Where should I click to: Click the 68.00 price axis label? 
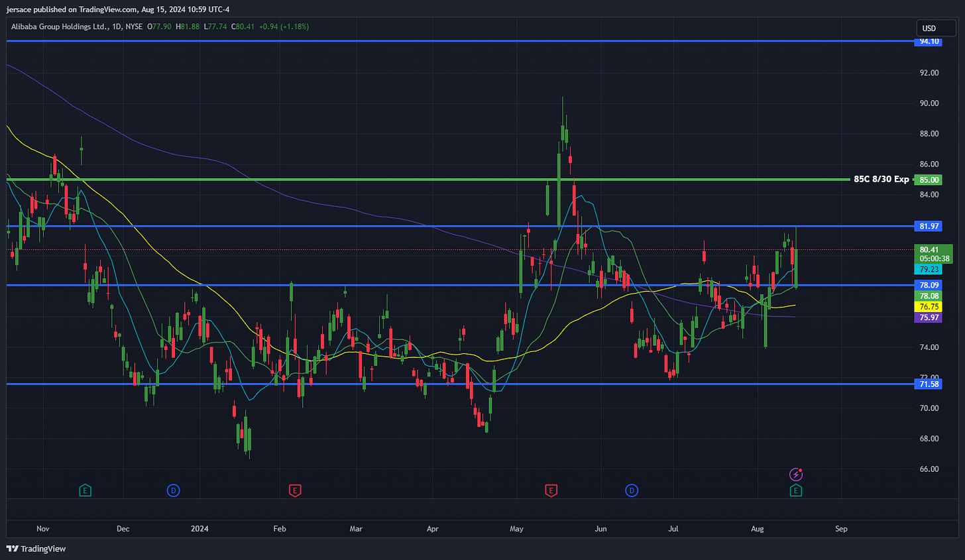tap(929, 439)
